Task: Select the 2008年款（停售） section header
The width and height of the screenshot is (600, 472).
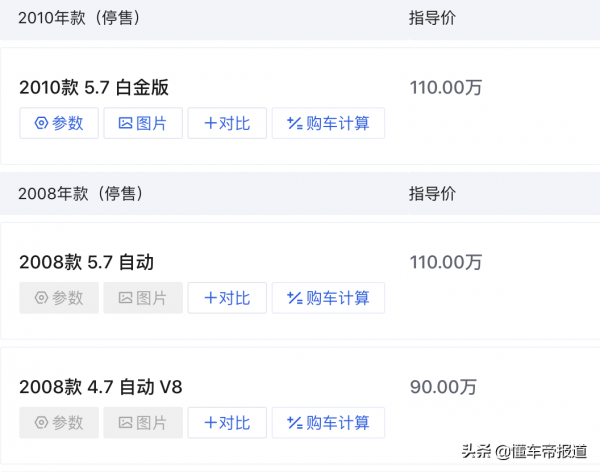Action: [79, 193]
